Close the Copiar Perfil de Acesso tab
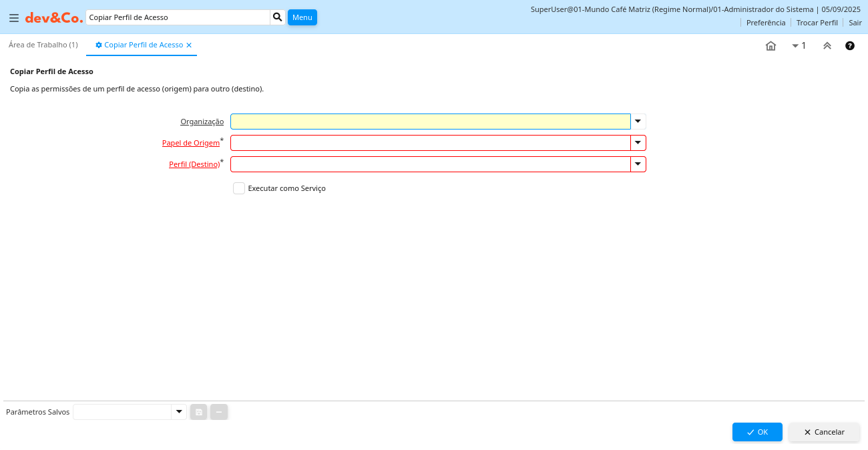Screen dimensions: 868x450 [x=189, y=45]
